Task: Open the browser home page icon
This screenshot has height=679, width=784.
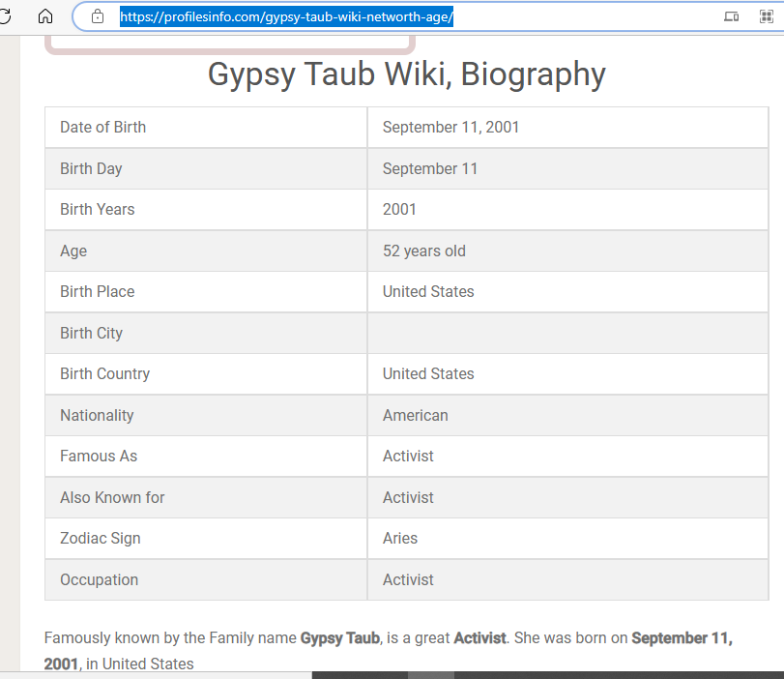Action: pos(45,16)
